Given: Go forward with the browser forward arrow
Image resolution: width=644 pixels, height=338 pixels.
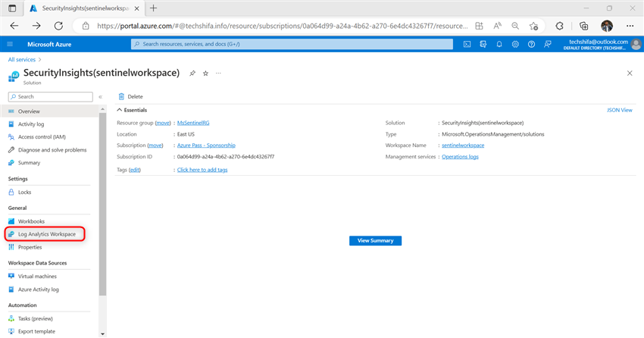Looking at the screenshot, I should [36, 26].
